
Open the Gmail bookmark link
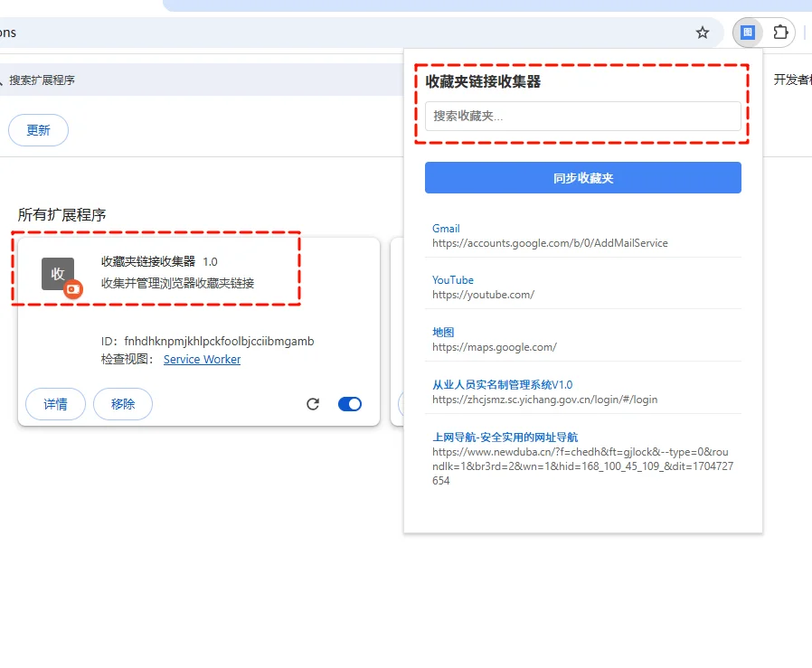click(446, 229)
